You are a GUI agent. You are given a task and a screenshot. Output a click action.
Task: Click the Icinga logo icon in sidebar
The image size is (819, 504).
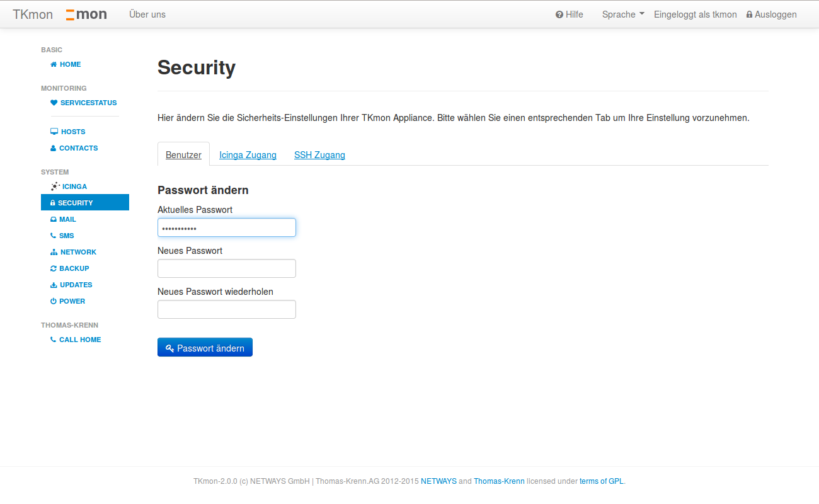click(55, 186)
